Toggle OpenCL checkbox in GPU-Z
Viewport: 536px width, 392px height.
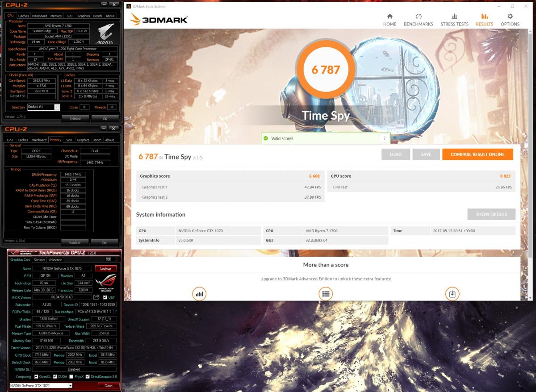click(x=36, y=377)
